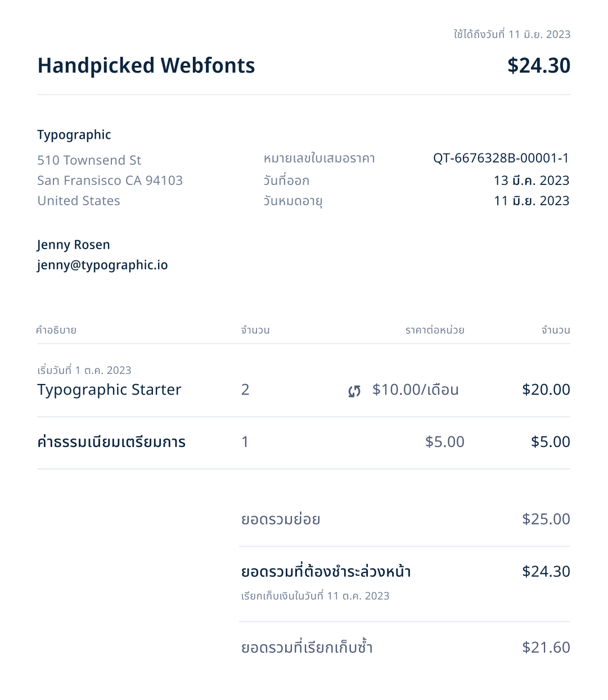Image resolution: width=608 pixels, height=700 pixels.
Task: Click the jenny@typographic.io email address
Action: [x=102, y=265]
